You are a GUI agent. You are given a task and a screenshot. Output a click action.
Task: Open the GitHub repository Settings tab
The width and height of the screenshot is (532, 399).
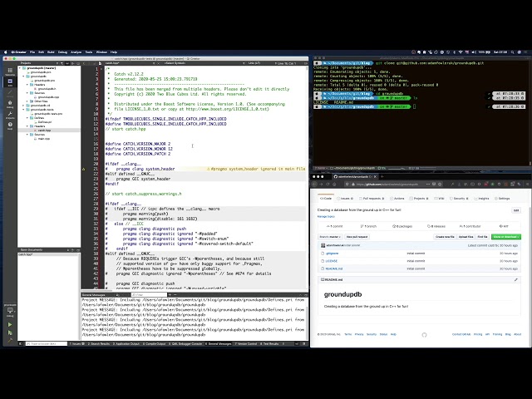(502, 199)
